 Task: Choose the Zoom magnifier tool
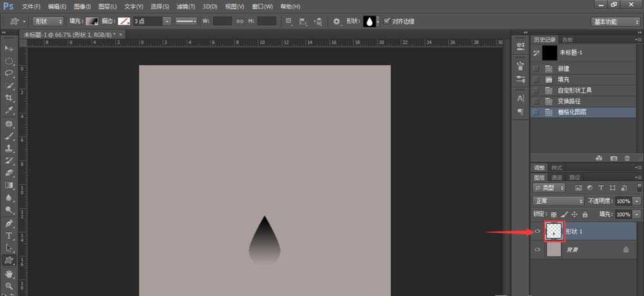[x=9, y=285]
